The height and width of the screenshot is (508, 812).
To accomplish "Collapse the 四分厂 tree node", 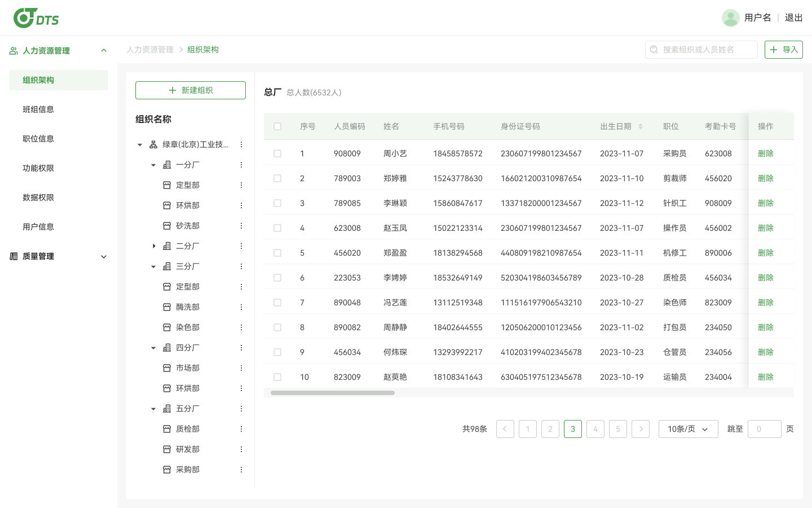I will coord(153,348).
